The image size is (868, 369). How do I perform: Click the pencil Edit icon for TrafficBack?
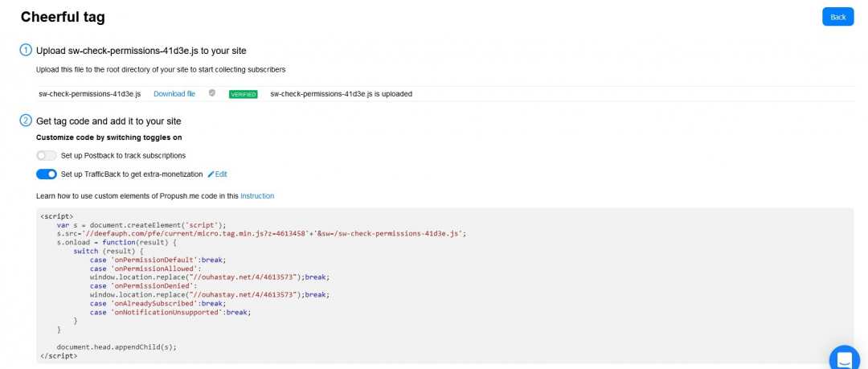[212, 174]
